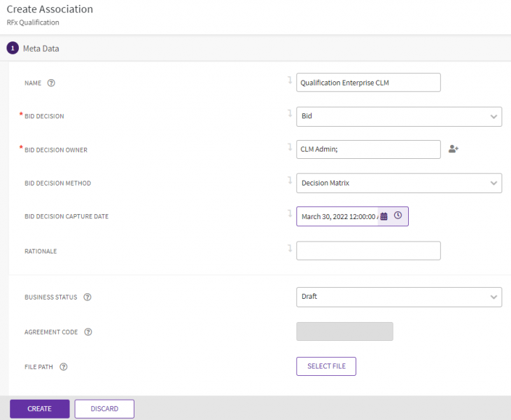
Task: Click the arrow icon beside Rationale field
Action: pos(289,248)
